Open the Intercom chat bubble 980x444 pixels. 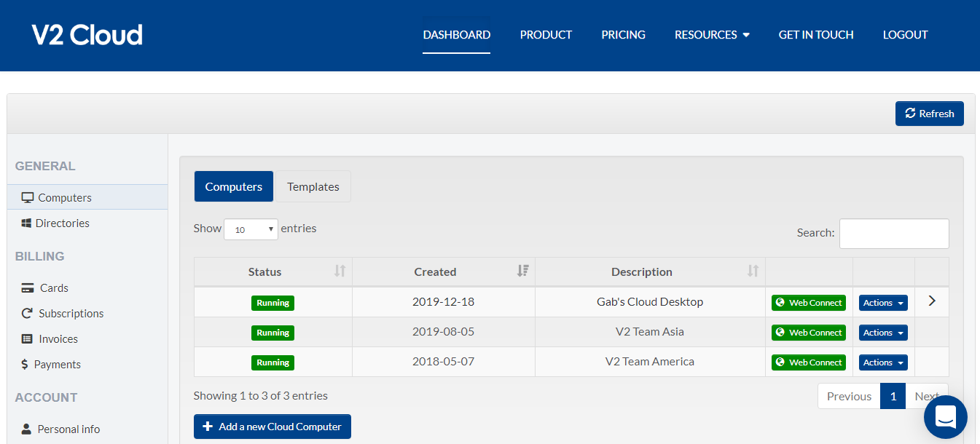(945, 416)
